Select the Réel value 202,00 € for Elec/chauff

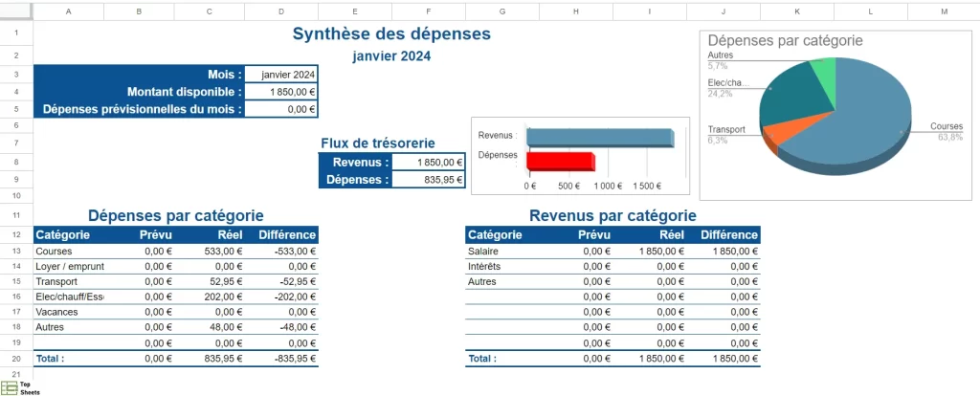pyautogui.click(x=210, y=297)
